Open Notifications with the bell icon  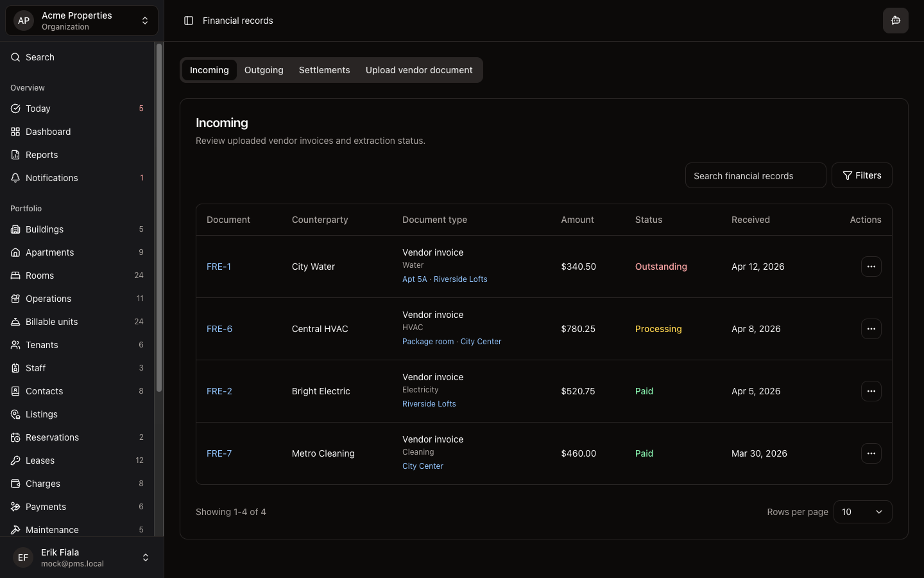(x=15, y=178)
